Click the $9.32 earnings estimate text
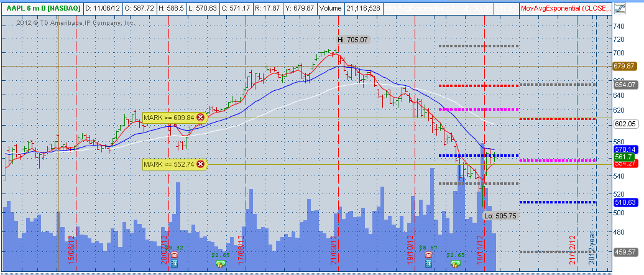Image resolution: width=644 pixels, height=275 pixels. pyautogui.click(x=173, y=248)
